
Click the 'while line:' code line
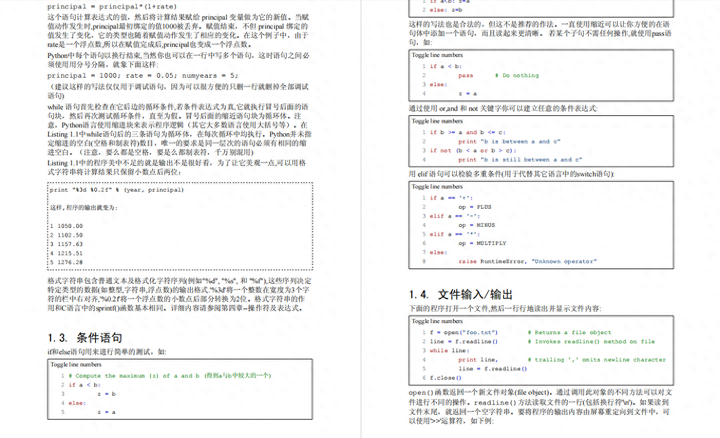coord(450,351)
